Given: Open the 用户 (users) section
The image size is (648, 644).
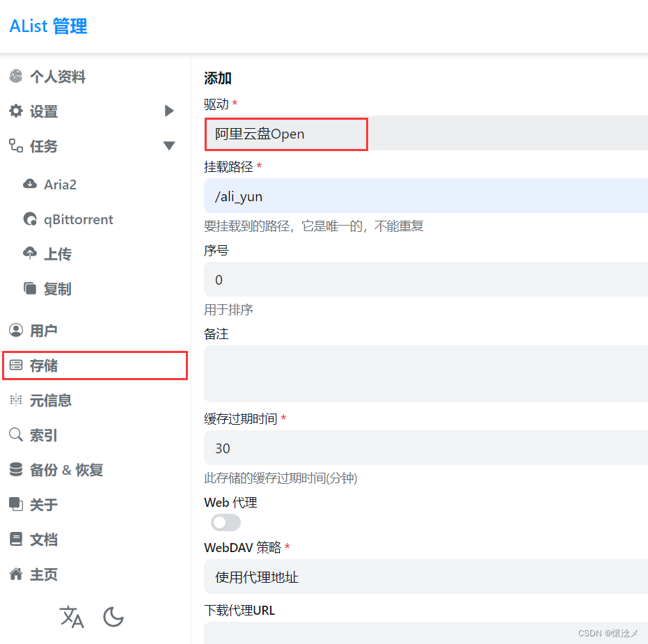Looking at the screenshot, I should click(15, 330).
